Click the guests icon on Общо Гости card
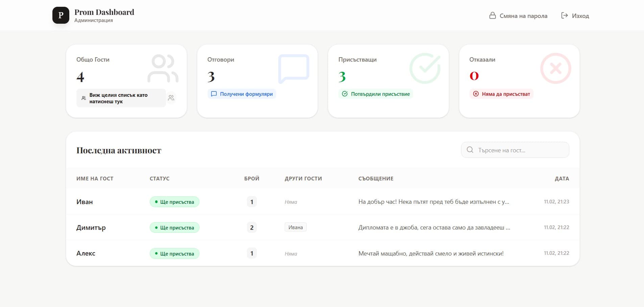Image resolution: width=644 pixels, height=307 pixels. pos(163,68)
